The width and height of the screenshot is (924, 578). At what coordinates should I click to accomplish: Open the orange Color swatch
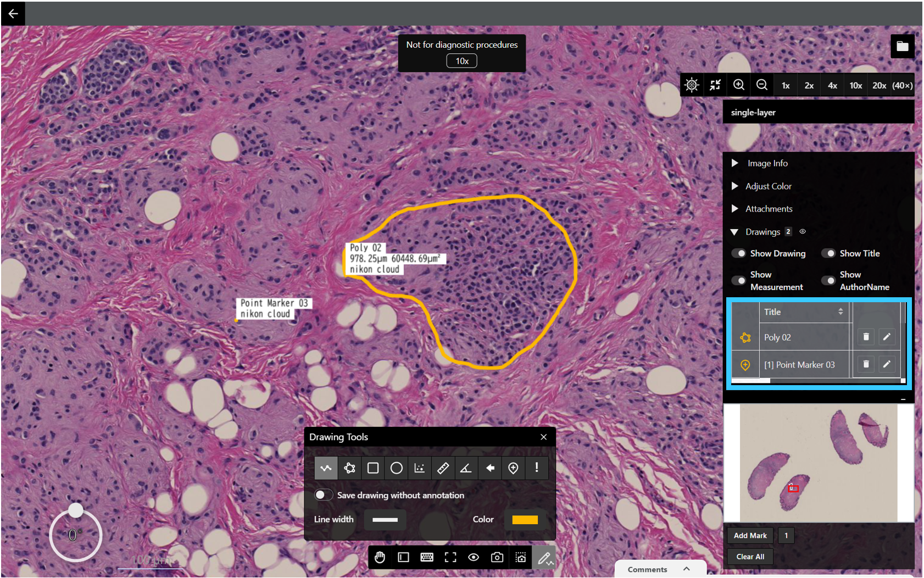[525, 519]
